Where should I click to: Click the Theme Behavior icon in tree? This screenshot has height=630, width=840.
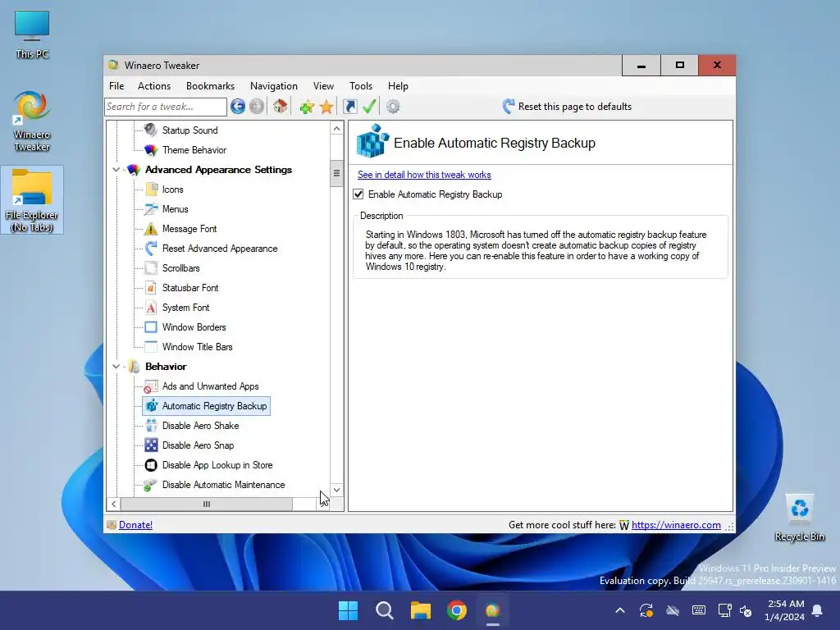151,150
